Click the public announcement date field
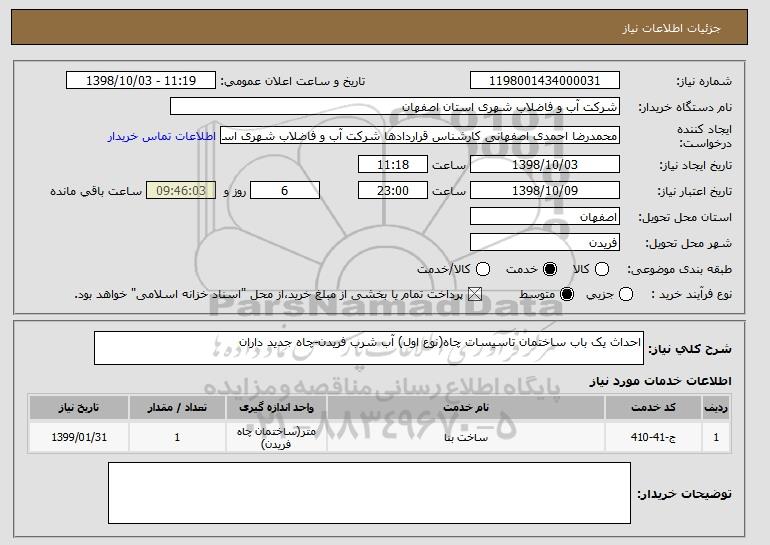 [141, 81]
